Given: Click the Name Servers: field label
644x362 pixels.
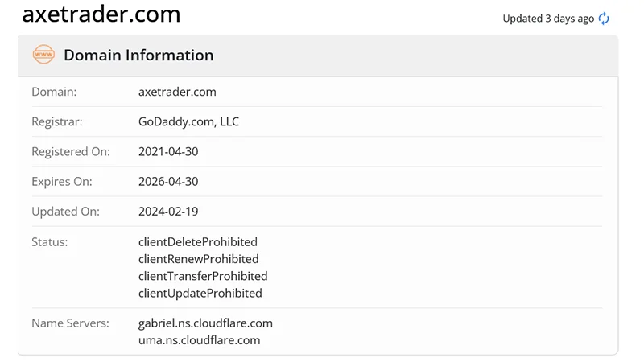Looking at the screenshot, I should pos(70,323).
